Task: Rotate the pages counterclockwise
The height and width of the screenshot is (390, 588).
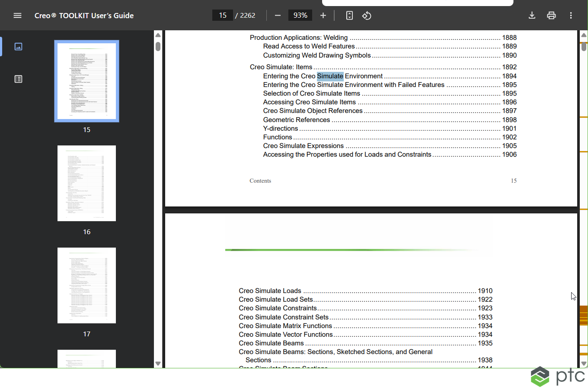Action: pyautogui.click(x=367, y=15)
